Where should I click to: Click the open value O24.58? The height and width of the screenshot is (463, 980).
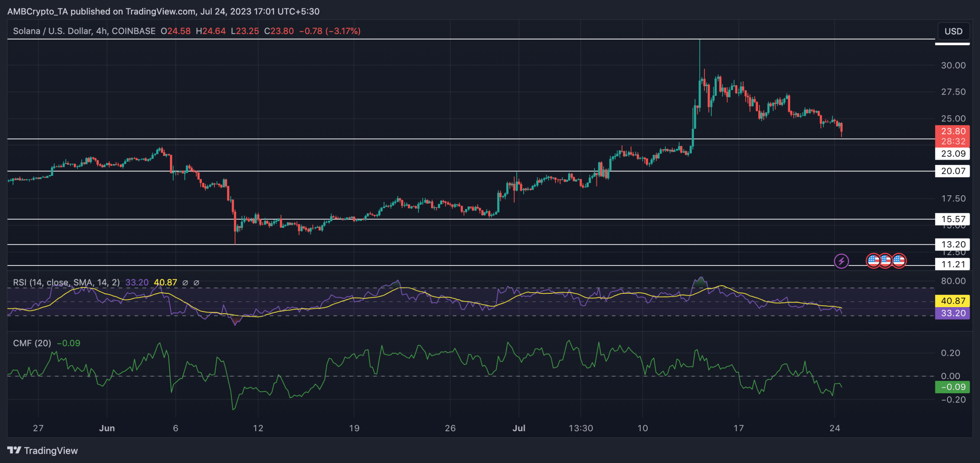point(175,31)
